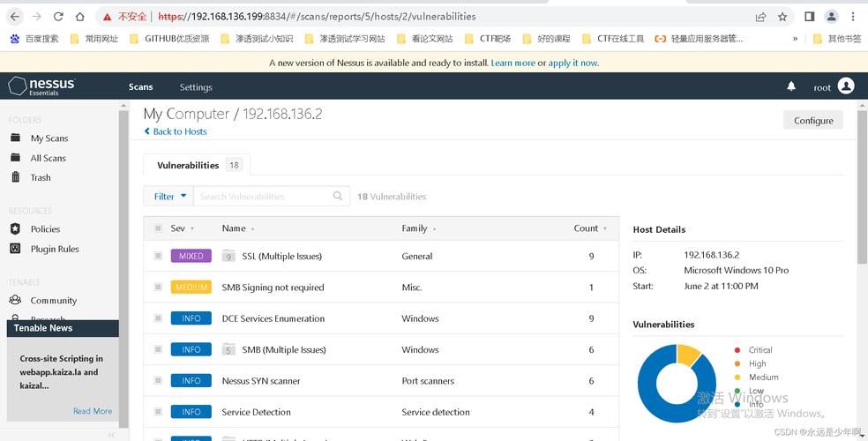Click the root username label
This screenshot has width=868, height=441.
pyautogui.click(x=822, y=87)
